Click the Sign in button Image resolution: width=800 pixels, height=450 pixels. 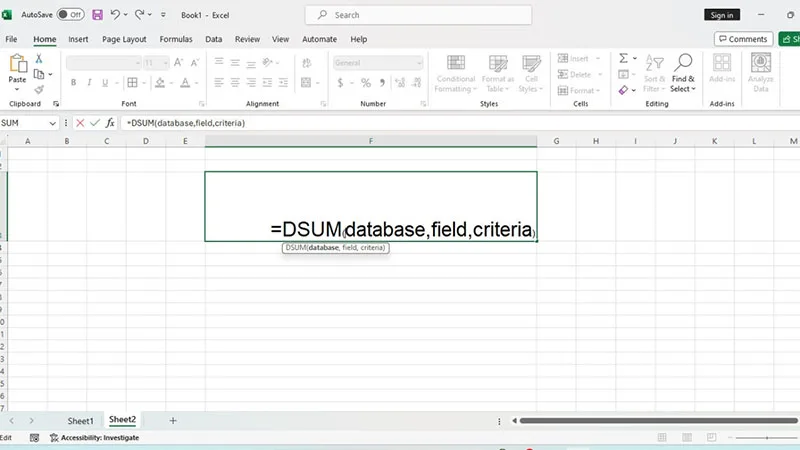pyautogui.click(x=722, y=15)
